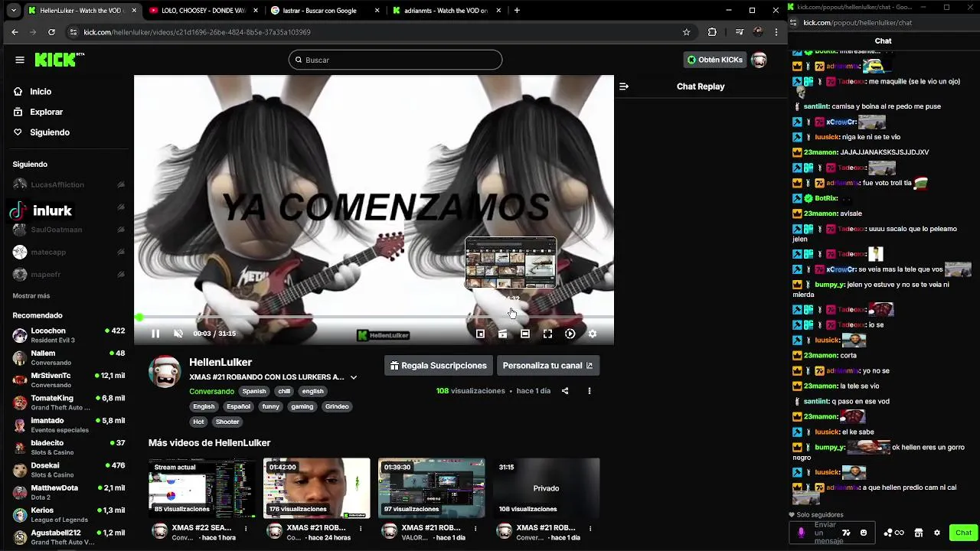Click the green Chat send button
The width and height of the screenshot is (980, 551).
963,533
